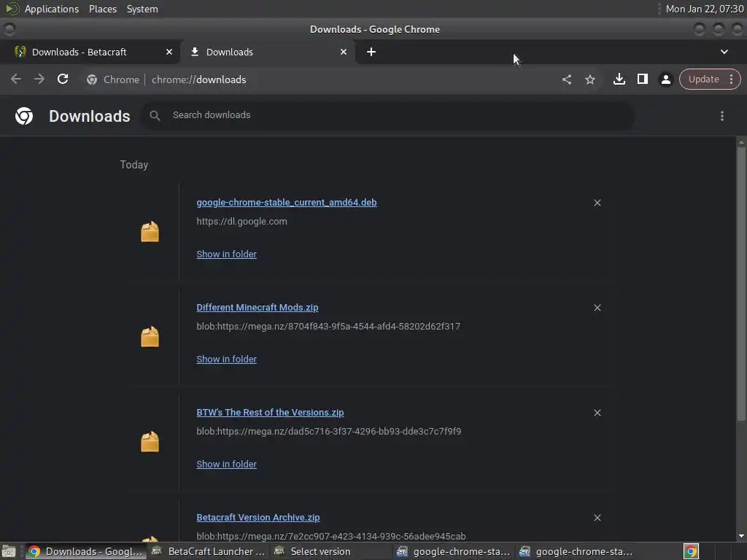
Task: Show BTW's The Rest of the Versions.zip in folder
Action: [226, 464]
